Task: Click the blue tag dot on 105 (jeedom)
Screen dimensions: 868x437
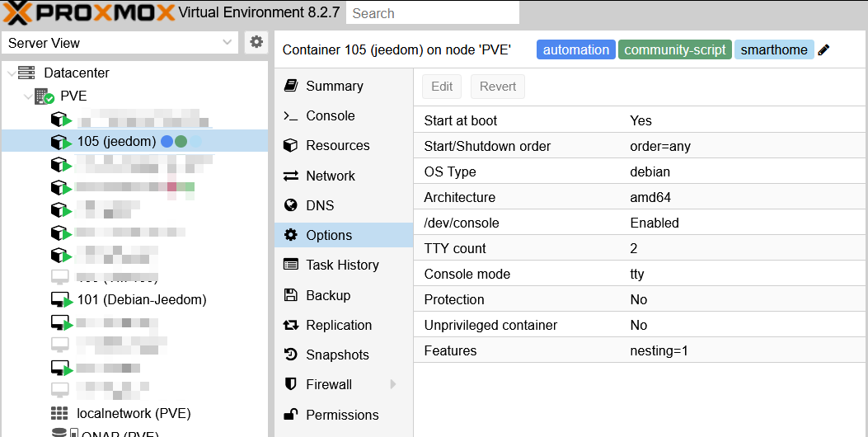Action: 167,142
